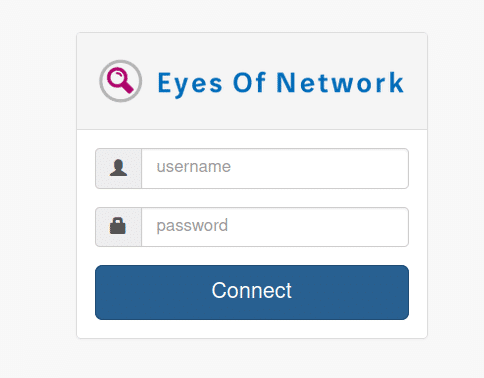Click the Eyes Of Network logo circle

point(120,81)
